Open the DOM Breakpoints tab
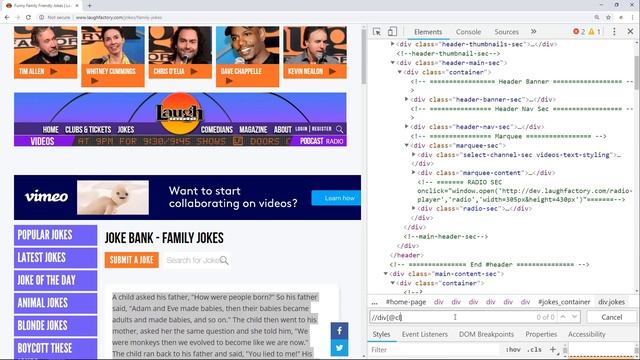This screenshot has height=360, width=640. coord(486,334)
